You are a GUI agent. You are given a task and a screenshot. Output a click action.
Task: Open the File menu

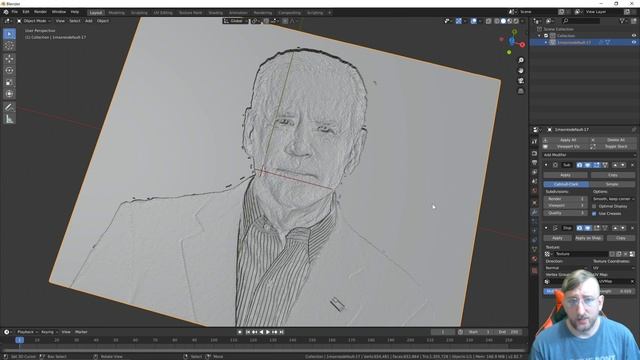pos(15,12)
